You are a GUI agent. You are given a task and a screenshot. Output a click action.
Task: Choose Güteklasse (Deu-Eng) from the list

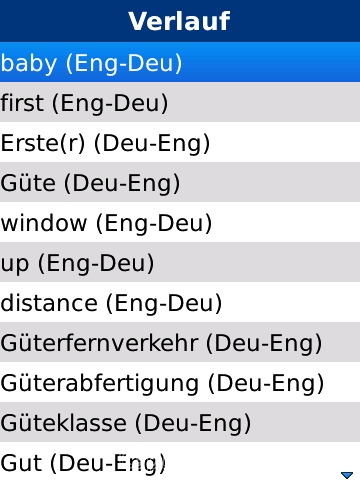[180, 422]
